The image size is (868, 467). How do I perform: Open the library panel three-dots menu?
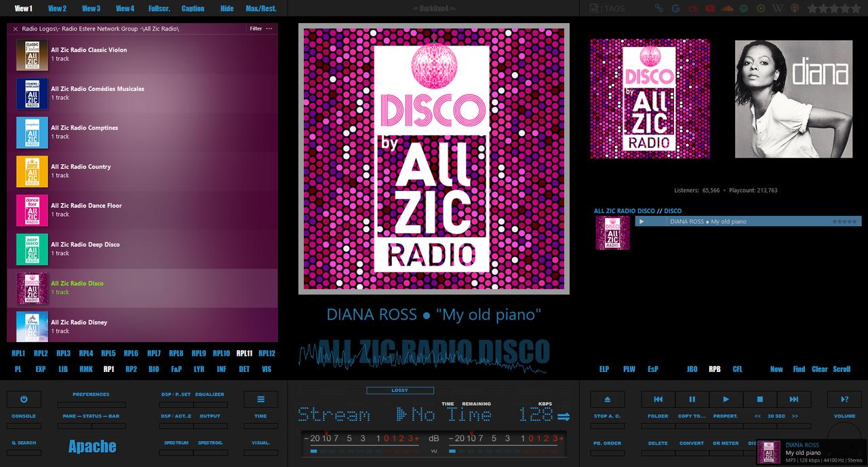click(269, 29)
